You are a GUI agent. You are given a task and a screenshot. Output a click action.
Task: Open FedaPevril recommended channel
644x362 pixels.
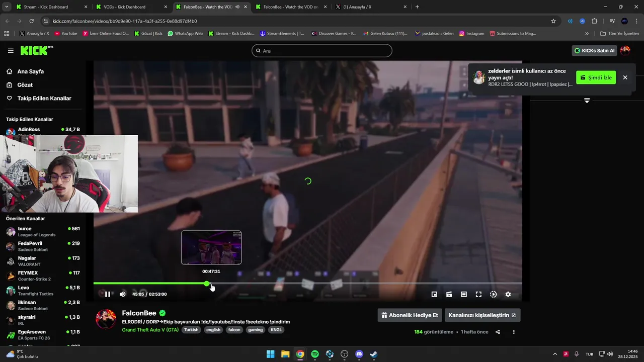click(42, 246)
